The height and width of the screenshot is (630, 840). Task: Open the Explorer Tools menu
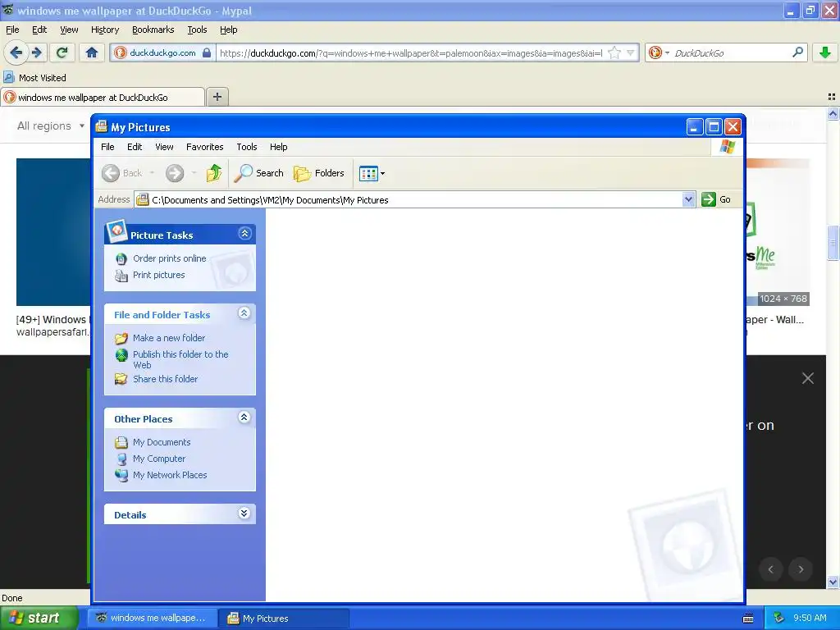click(246, 147)
